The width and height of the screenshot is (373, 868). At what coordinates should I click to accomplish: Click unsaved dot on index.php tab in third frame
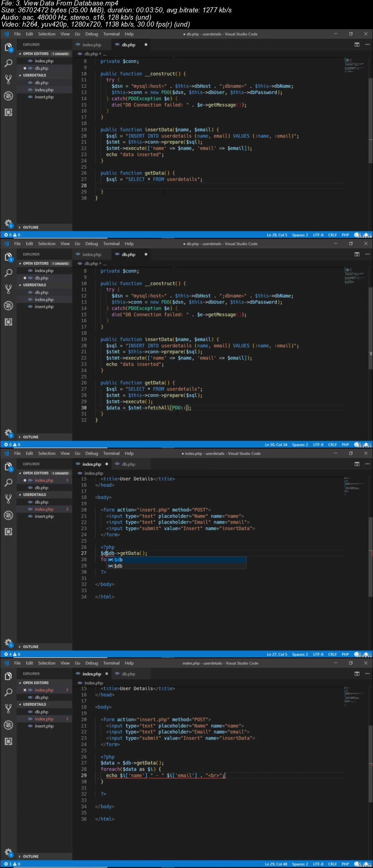[x=107, y=464]
